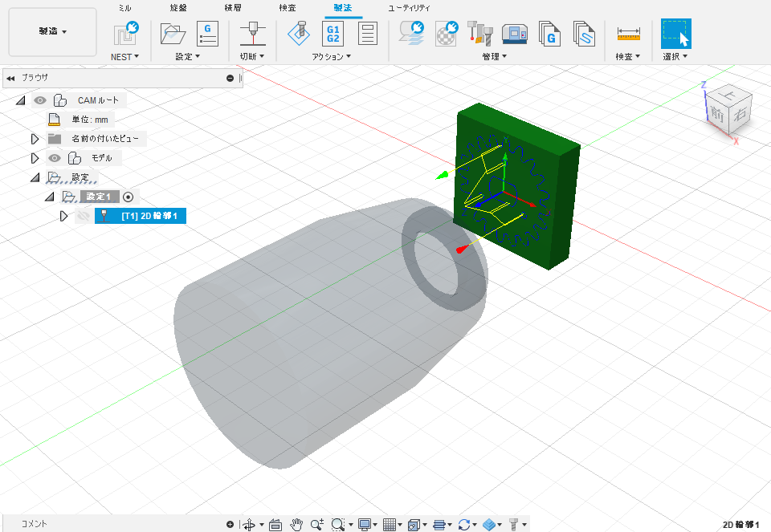
Task: Click the generate toolpath icon
Action: [x=411, y=33]
